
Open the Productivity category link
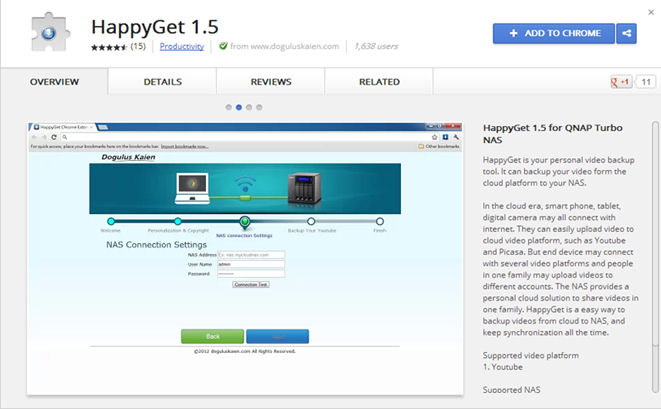click(x=182, y=46)
